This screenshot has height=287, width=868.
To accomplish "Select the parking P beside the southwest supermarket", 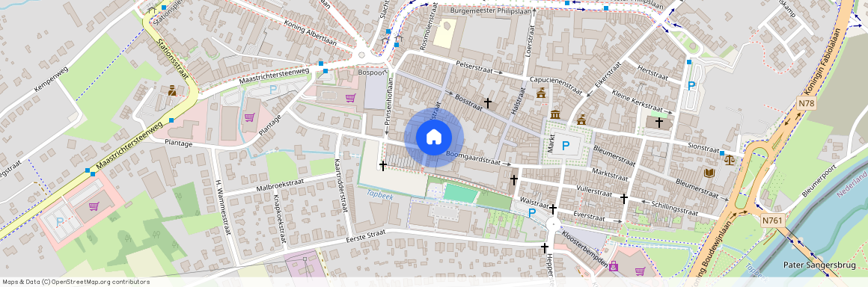I will [x=60, y=221].
